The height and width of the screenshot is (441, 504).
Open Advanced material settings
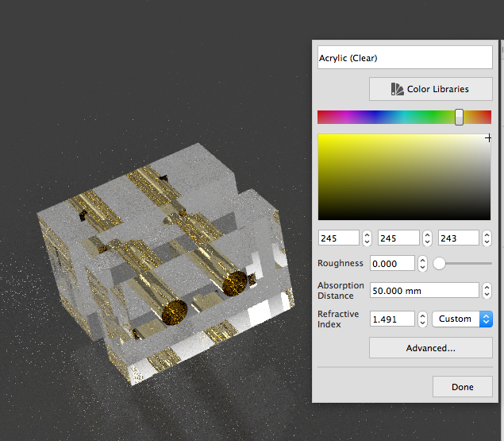point(431,348)
